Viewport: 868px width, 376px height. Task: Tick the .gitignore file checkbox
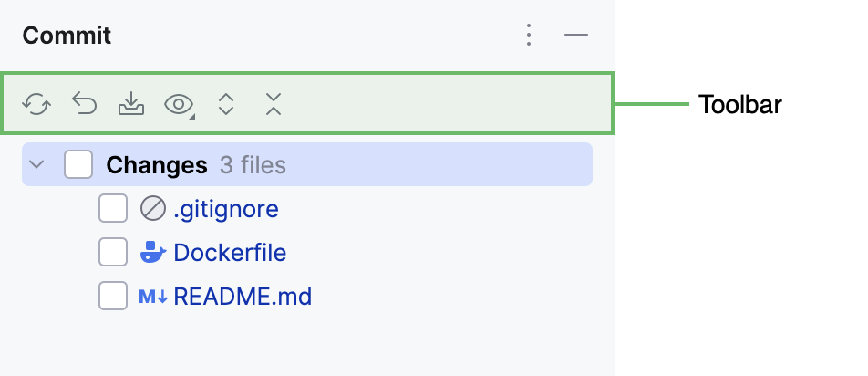[113, 209]
